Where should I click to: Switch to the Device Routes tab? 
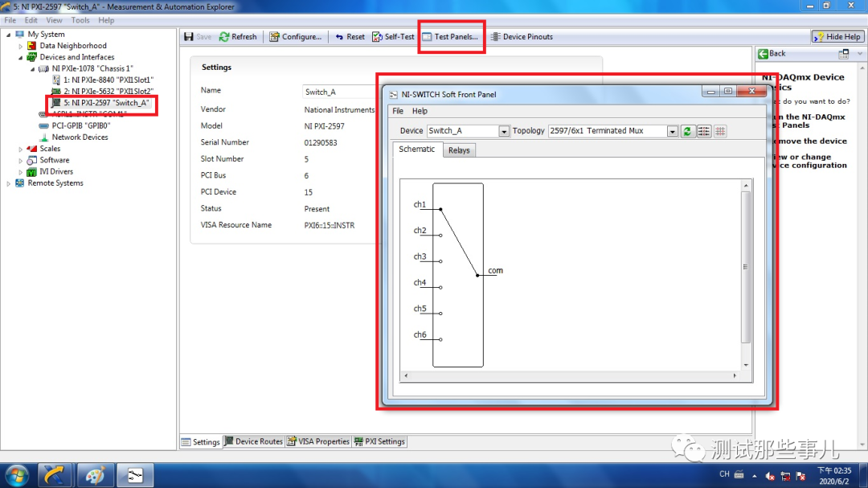click(253, 441)
